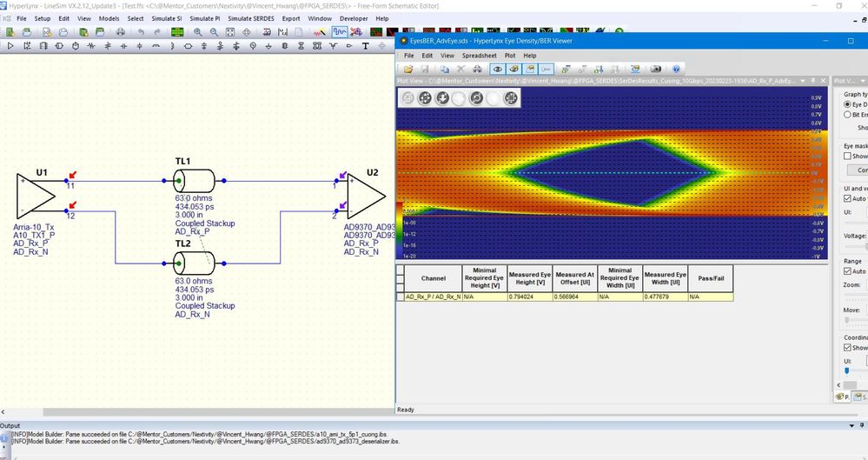Click the oscilloscope waveform icon in toolbar

coord(338,32)
